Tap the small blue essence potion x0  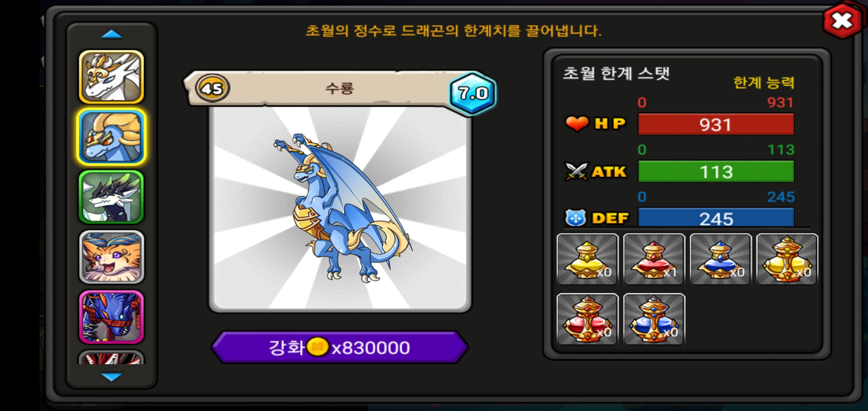tap(721, 259)
